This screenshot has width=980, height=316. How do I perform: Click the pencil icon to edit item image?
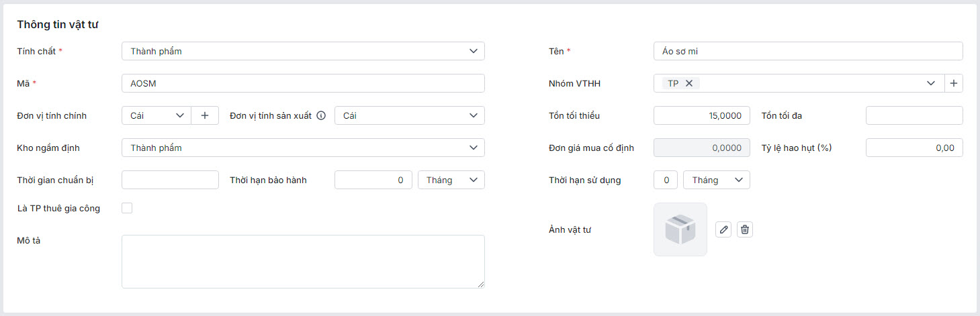coord(723,229)
